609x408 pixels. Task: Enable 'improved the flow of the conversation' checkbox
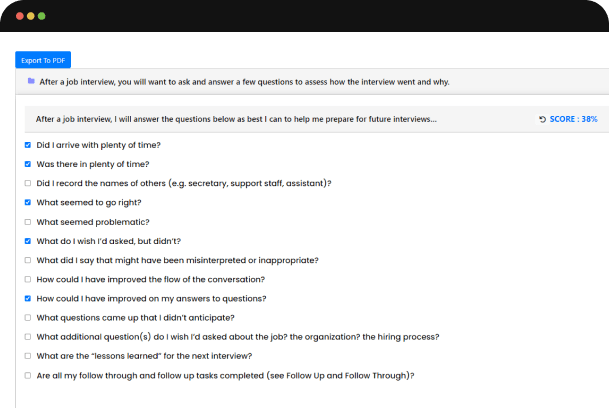tap(28, 279)
